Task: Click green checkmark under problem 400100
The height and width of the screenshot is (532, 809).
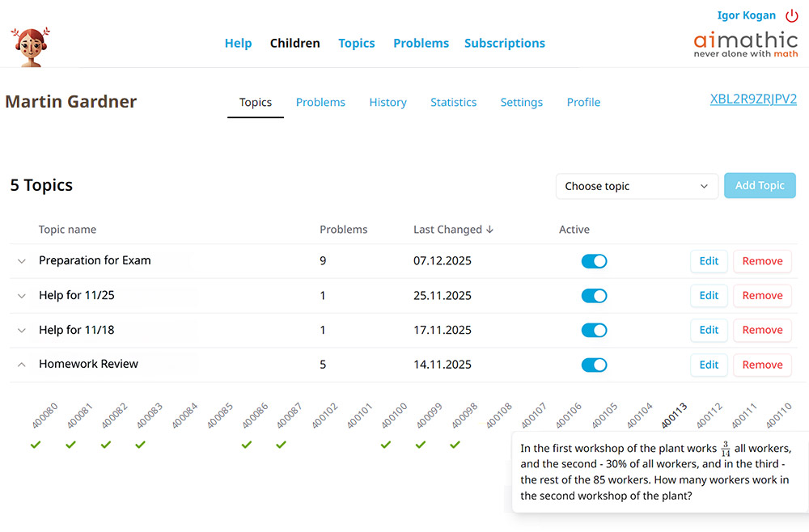Action: point(386,445)
